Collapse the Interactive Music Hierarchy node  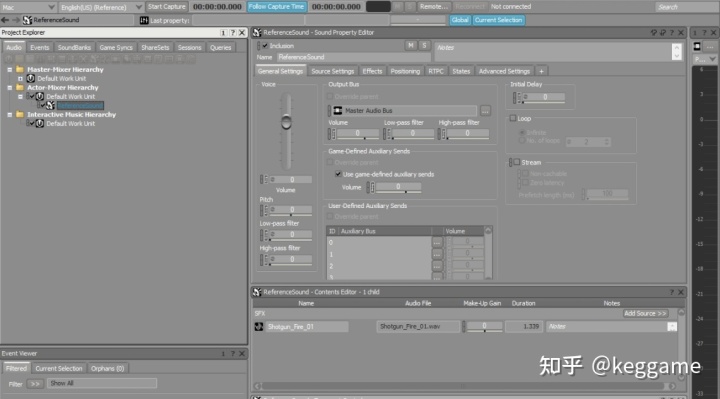pos(10,115)
